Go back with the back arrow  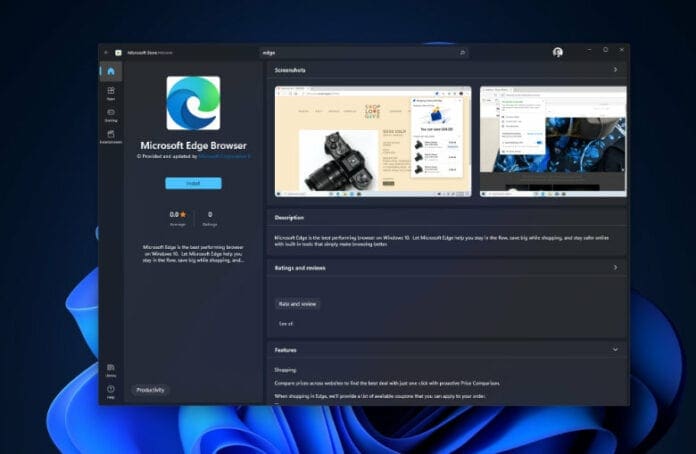pyautogui.click(x=106, y=52)
